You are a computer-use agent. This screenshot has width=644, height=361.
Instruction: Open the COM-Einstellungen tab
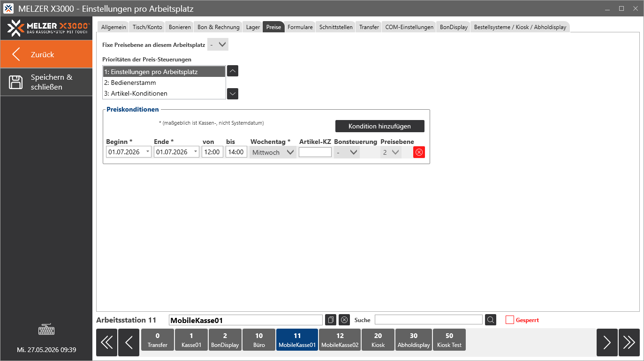click(x=409, y=27)
